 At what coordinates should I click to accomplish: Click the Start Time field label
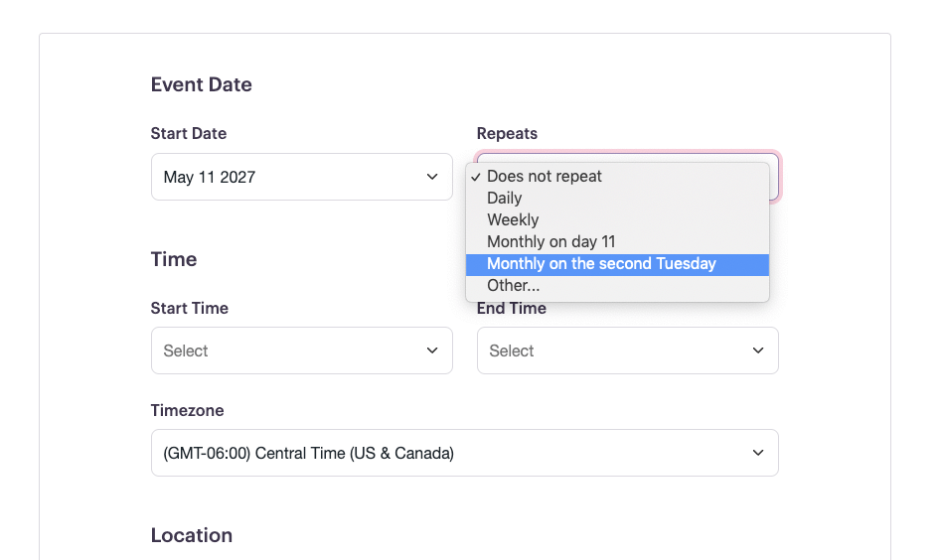[x=190, y=308]
